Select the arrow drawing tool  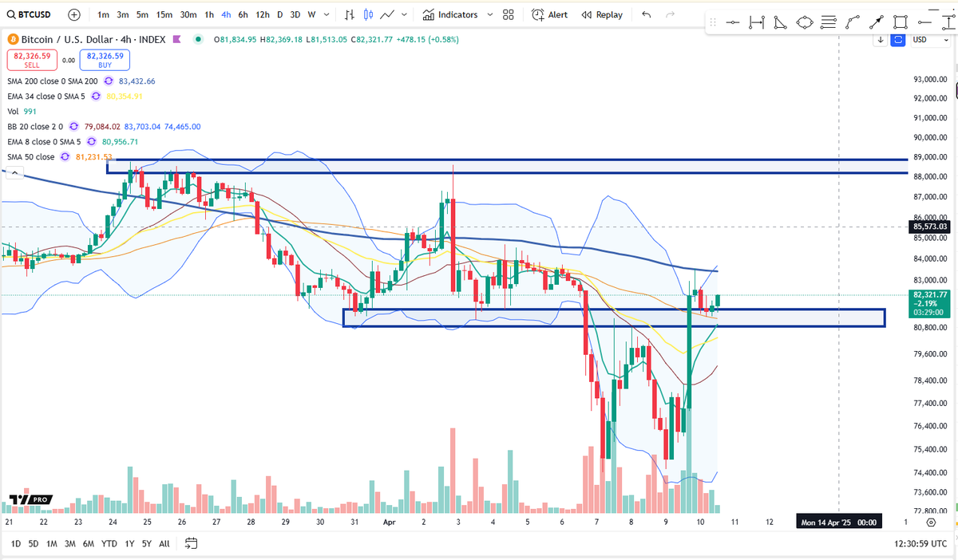tap(877, 22)
